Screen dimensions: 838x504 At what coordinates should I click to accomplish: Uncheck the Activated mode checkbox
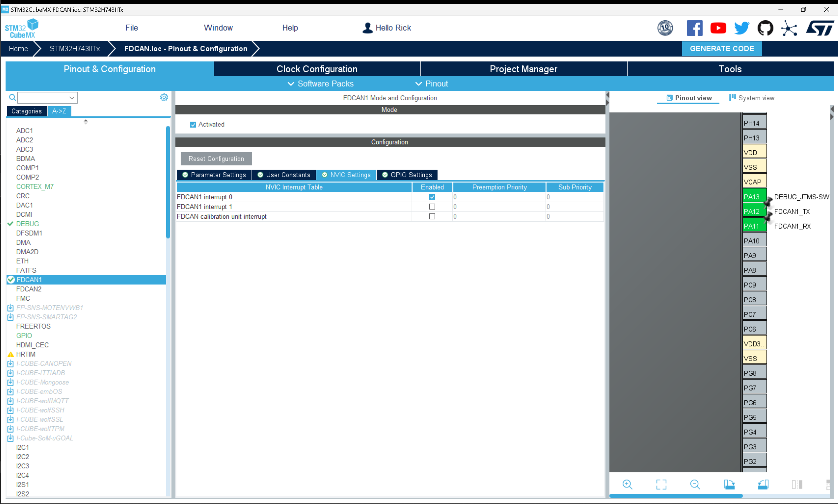coord(193,125)
